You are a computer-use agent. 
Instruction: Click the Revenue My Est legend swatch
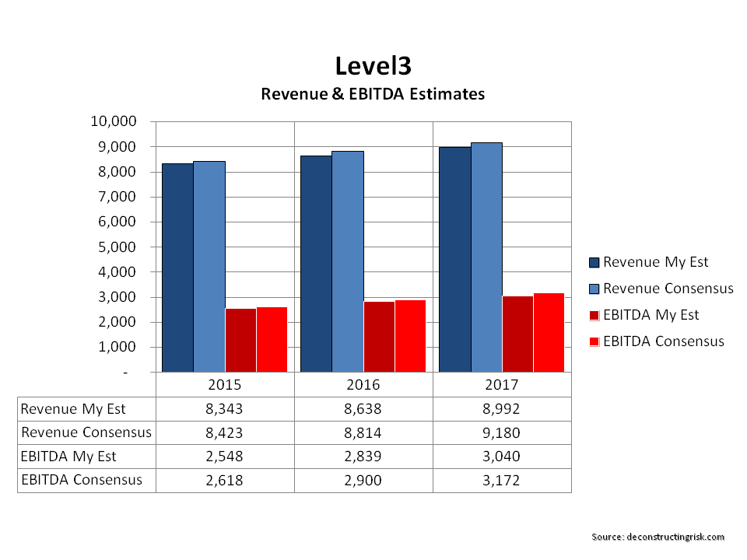[594, 262]
